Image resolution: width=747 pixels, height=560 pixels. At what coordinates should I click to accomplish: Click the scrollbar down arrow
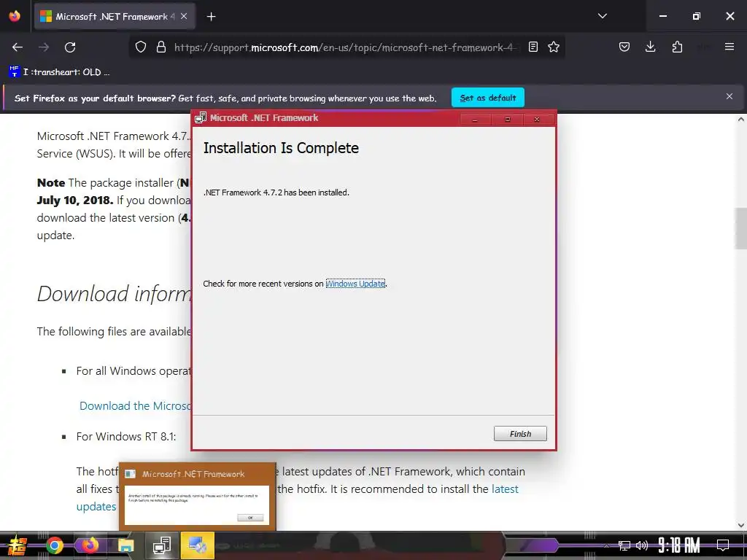(x=741, y=525)
